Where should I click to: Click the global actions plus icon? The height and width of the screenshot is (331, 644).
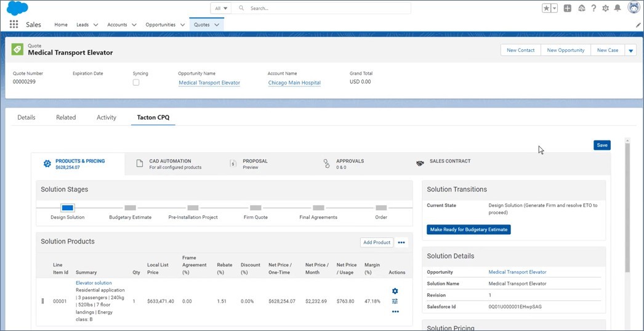click(568, 8)
